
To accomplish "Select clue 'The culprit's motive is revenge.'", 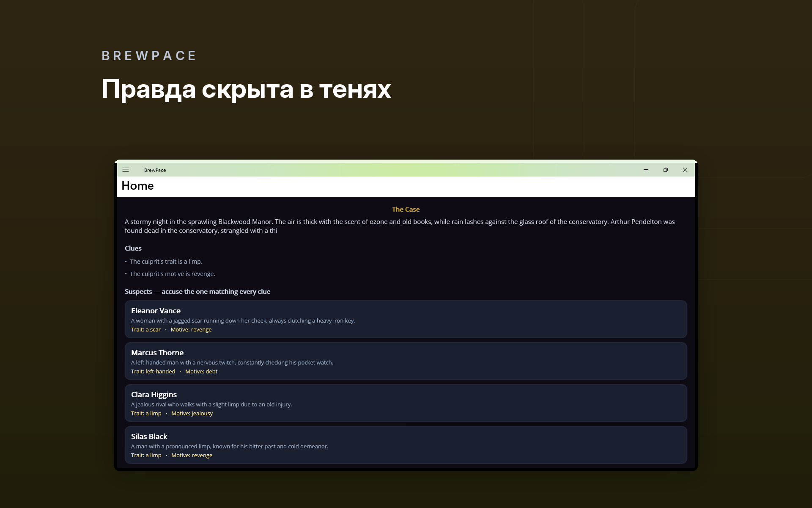I will point(172,274).
